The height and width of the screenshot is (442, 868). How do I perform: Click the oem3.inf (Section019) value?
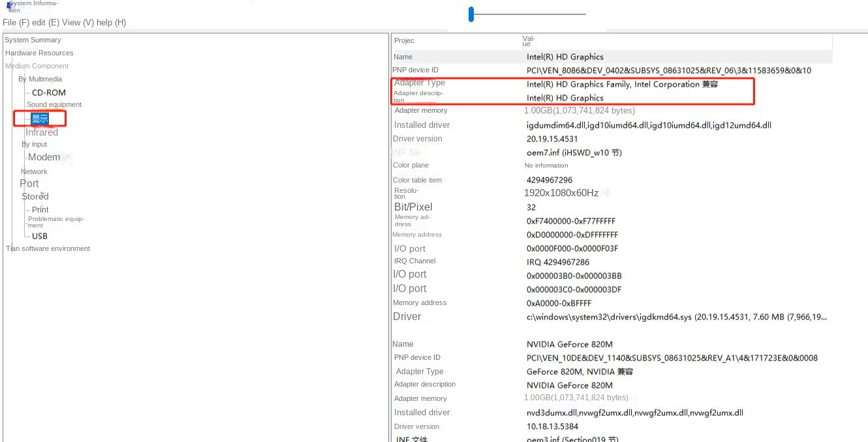point(572,439)
